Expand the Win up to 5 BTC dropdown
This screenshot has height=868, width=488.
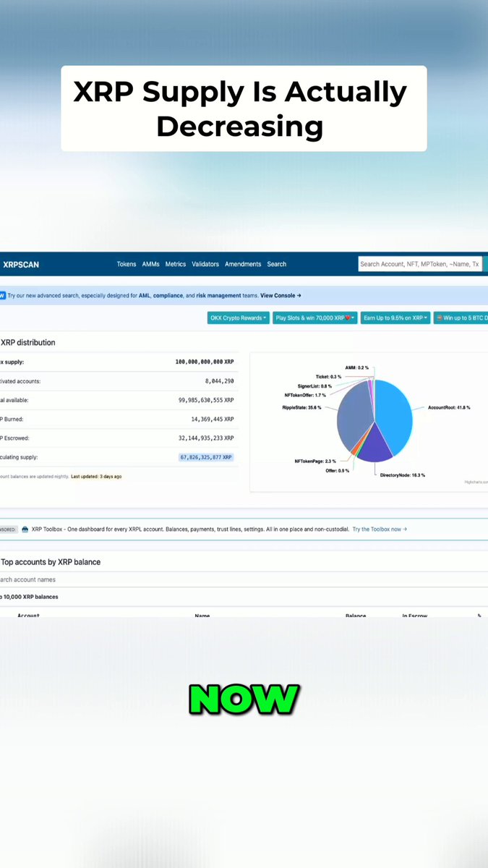461,318
